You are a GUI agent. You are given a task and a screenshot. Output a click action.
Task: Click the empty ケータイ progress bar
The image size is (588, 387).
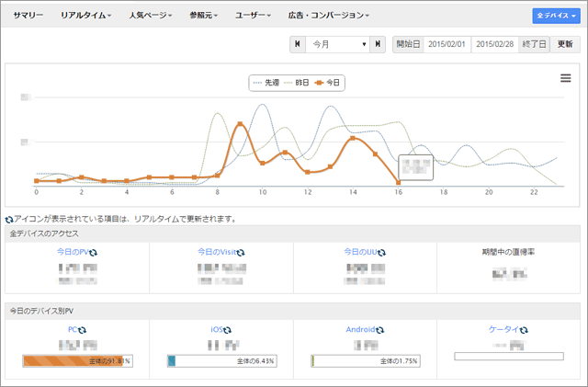tap(509, 357)
